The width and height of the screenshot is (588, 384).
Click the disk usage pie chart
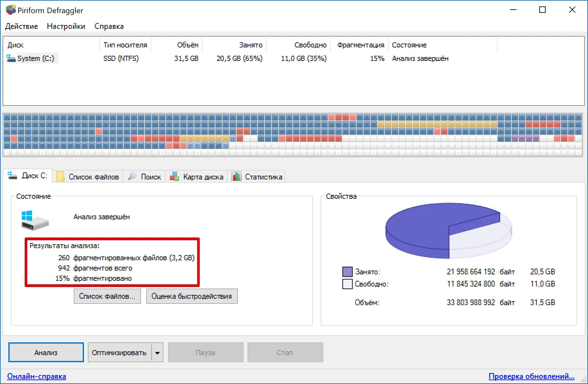click(x=449, y=230)
